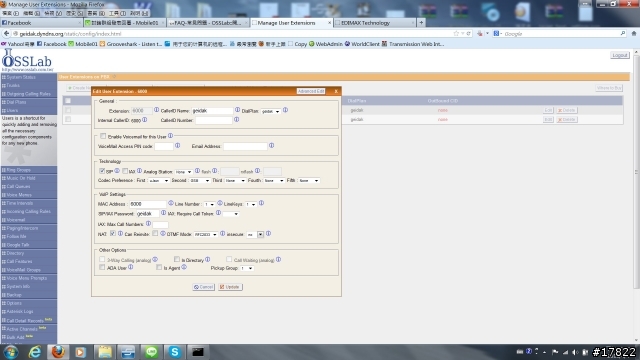Click the Logout button

point(620,55)
